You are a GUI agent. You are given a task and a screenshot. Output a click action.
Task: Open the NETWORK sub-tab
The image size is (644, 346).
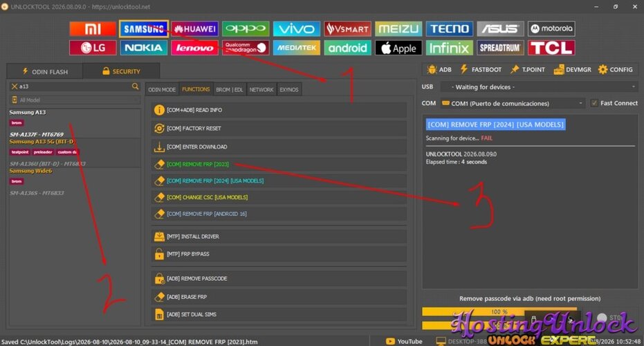pyautogui.click(x=261, y=89)
